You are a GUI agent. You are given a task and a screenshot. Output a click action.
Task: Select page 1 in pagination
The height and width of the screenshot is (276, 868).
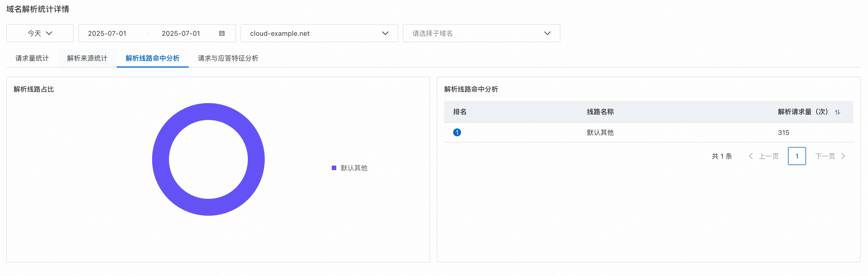click(796, 156)
